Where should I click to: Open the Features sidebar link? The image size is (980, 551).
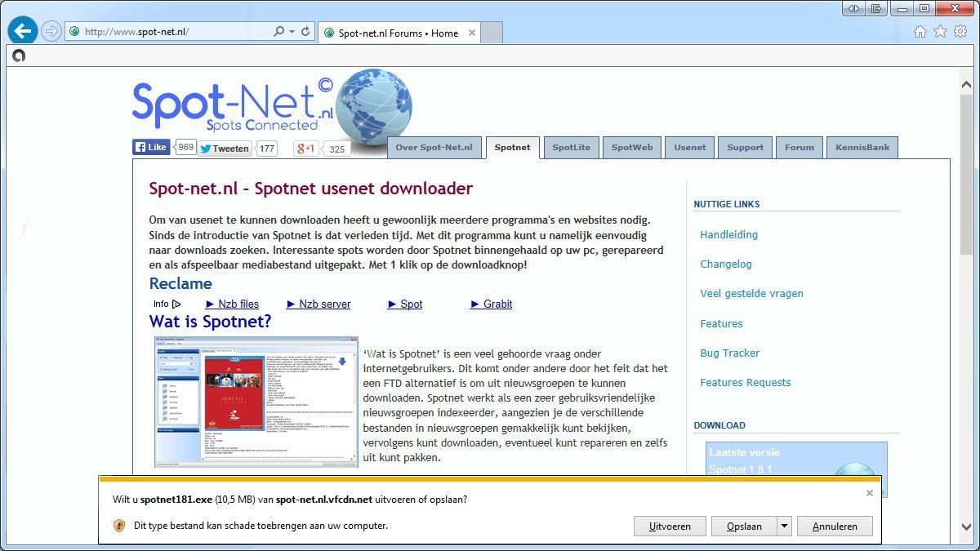(x=721, y=323)
